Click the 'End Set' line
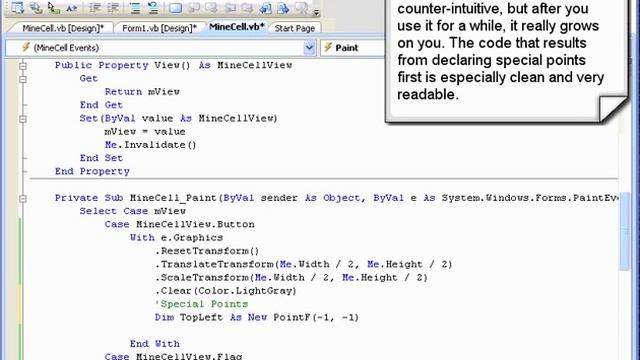The width and height of the screenshot is (640, 360). pos(101,158)
